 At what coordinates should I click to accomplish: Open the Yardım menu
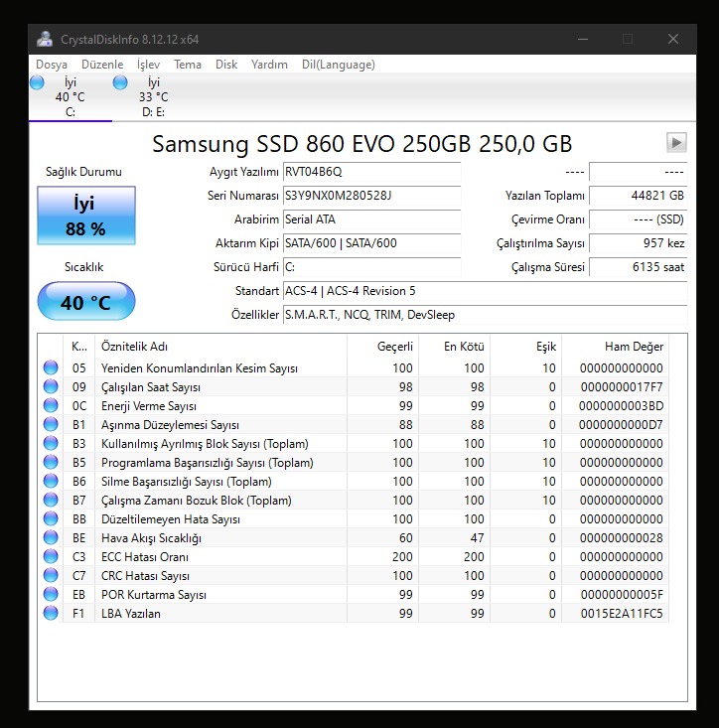pos(269,65)
